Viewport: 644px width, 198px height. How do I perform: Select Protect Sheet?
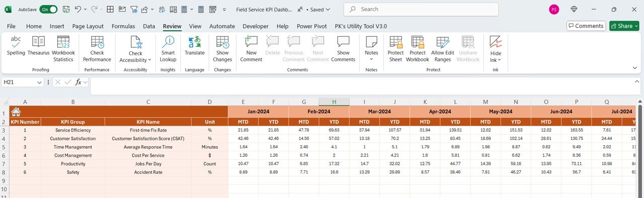[395, 49]
